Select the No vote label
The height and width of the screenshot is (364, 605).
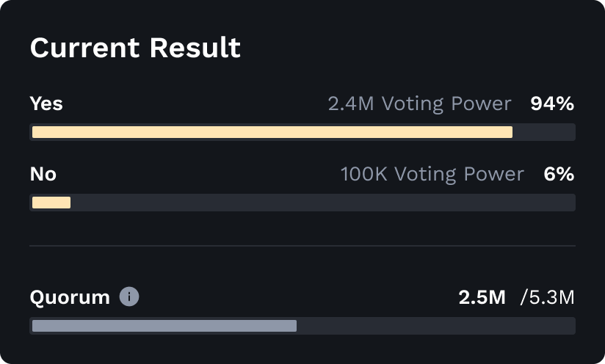click(43, 174)
